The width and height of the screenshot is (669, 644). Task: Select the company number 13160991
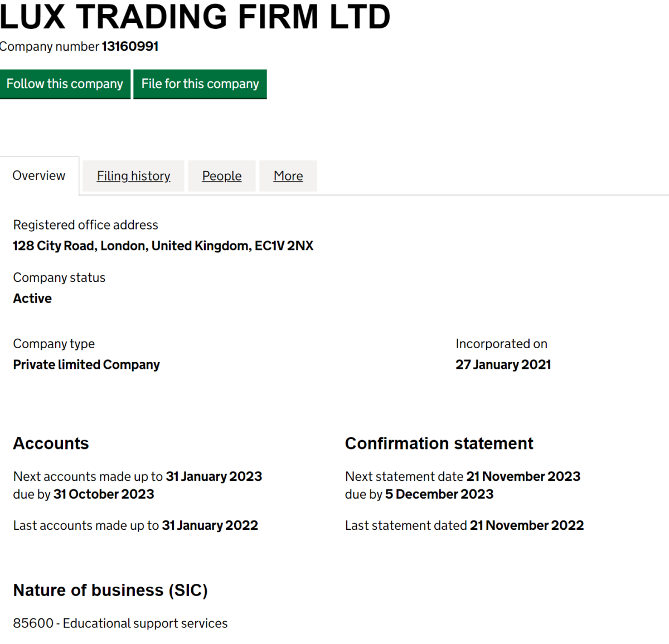(130, 46)
